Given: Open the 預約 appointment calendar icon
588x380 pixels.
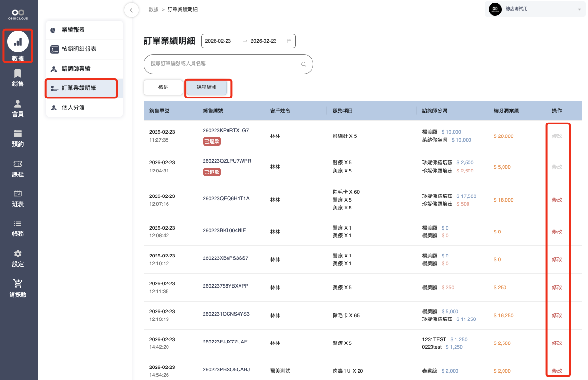Looking at the screenshot, I should coord(18,134).
